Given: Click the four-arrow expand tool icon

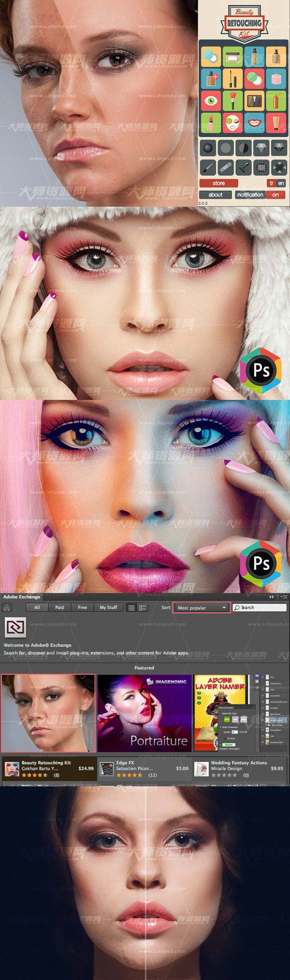Looking at the screenshot, I should (x=278, y=167).
